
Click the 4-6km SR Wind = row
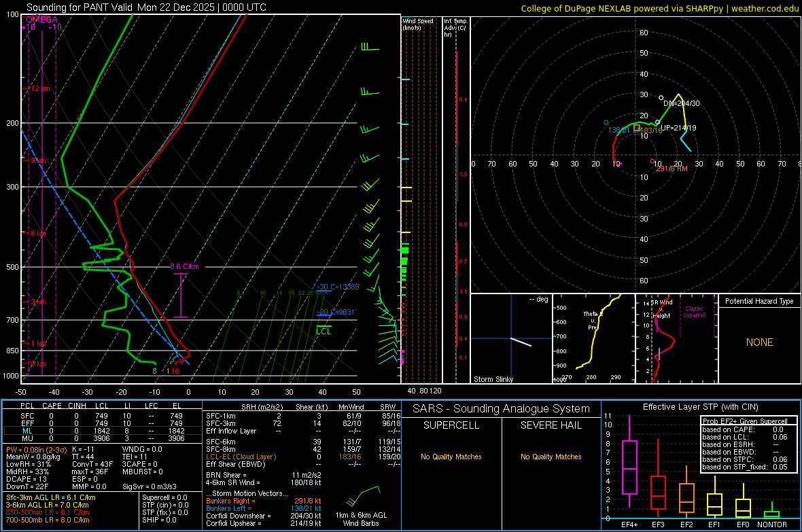[x=264, y=482]
